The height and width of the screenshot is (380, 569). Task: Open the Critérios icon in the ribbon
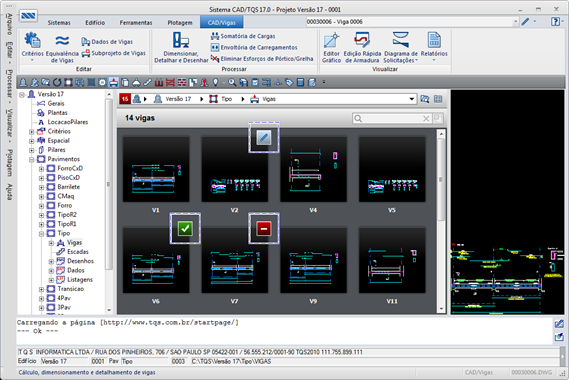click(x=32, y=46)
